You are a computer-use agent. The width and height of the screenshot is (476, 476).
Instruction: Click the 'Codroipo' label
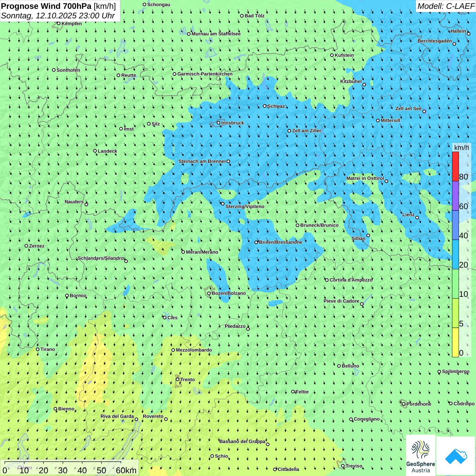pos(464,404)
